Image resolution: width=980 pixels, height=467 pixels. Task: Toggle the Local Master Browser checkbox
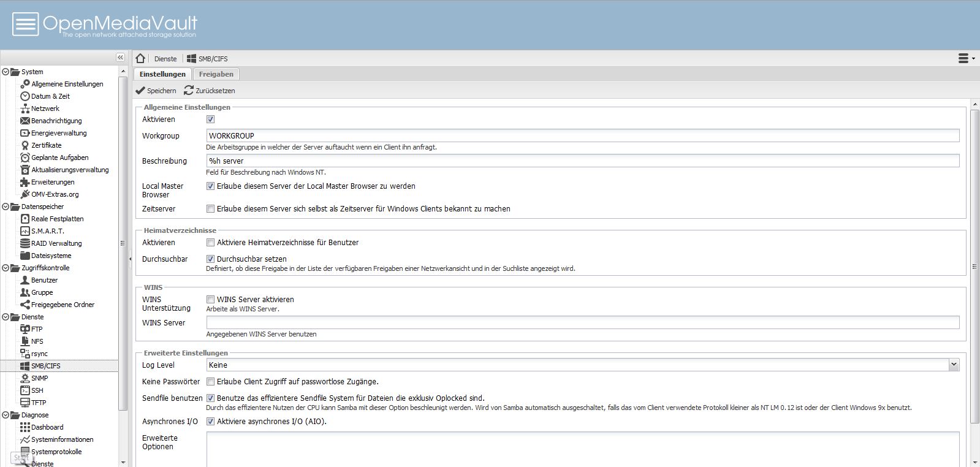210,186
